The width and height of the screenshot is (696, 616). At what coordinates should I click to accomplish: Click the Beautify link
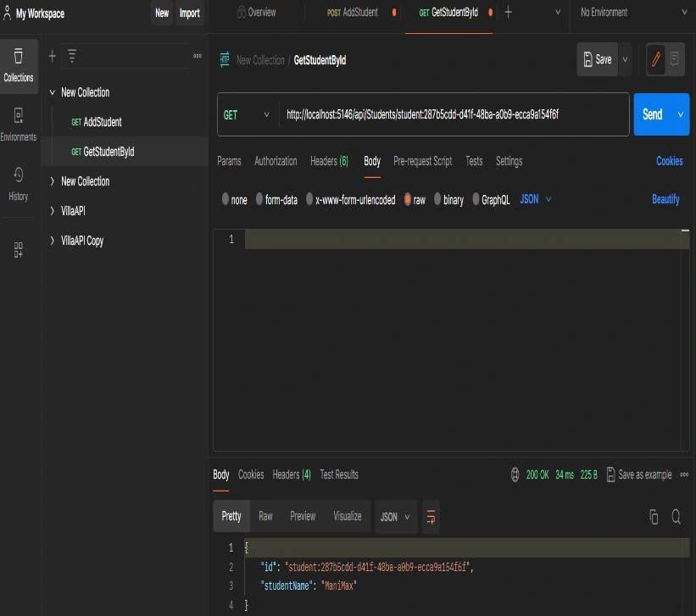coord(665,199)
